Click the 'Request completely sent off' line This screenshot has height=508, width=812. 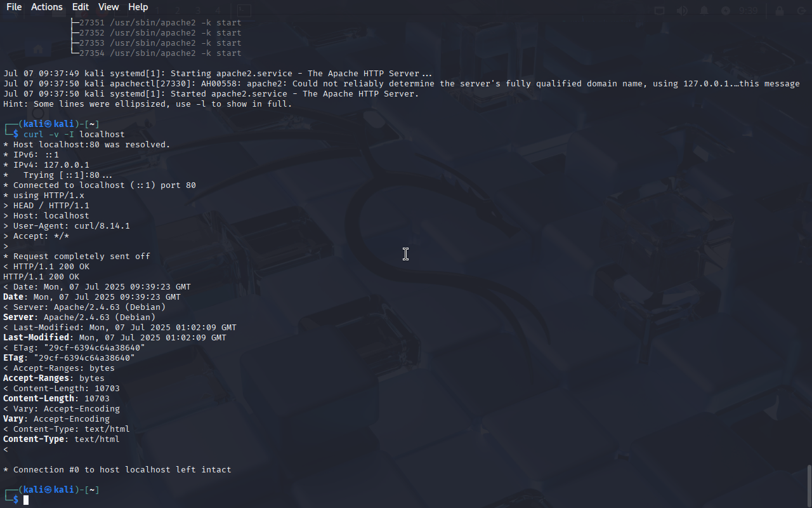click(x=77, y=257)
